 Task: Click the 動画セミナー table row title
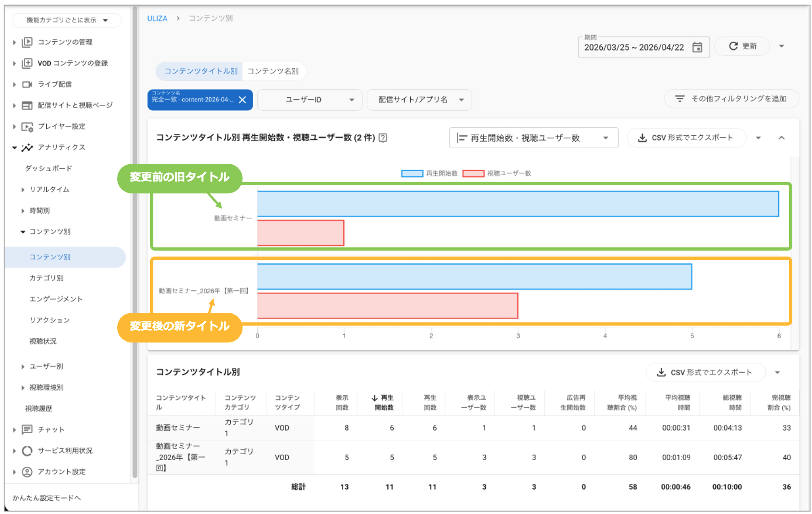pyautogui.click(x=178, y=428)
